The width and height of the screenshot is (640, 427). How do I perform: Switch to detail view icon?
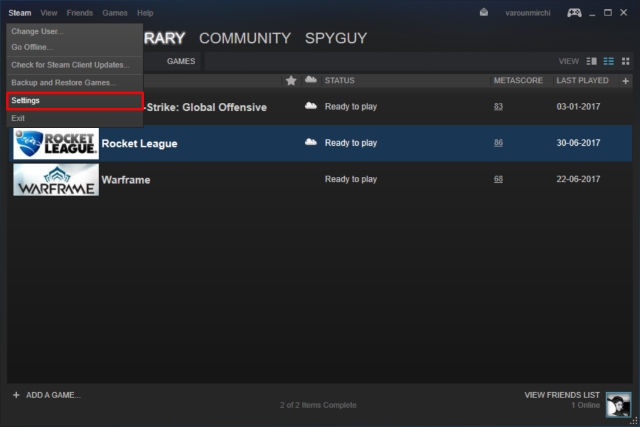pyautogui.click(x=591, y=61)
